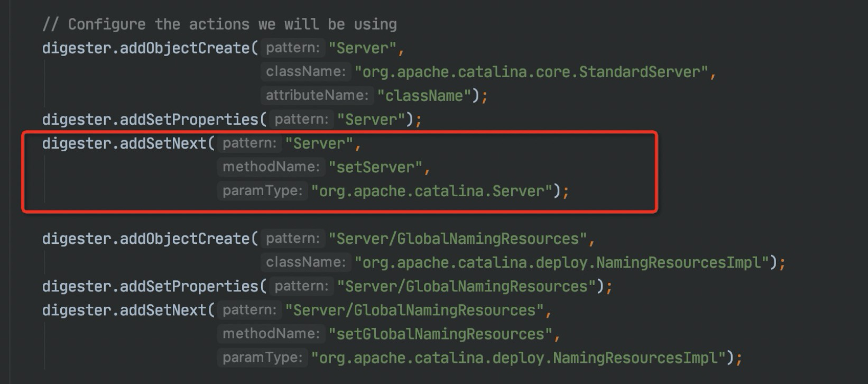Click the comment "// Configure the actions we will be using"
This screenshot has width=868, height=384.
pos(219,24)
